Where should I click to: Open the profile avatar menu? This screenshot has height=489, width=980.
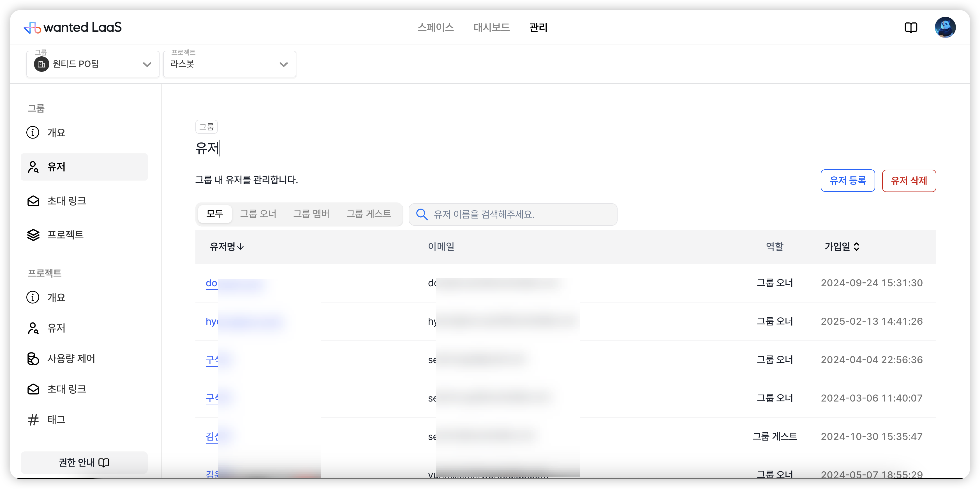pyautogui.click(x=945, y=27)
